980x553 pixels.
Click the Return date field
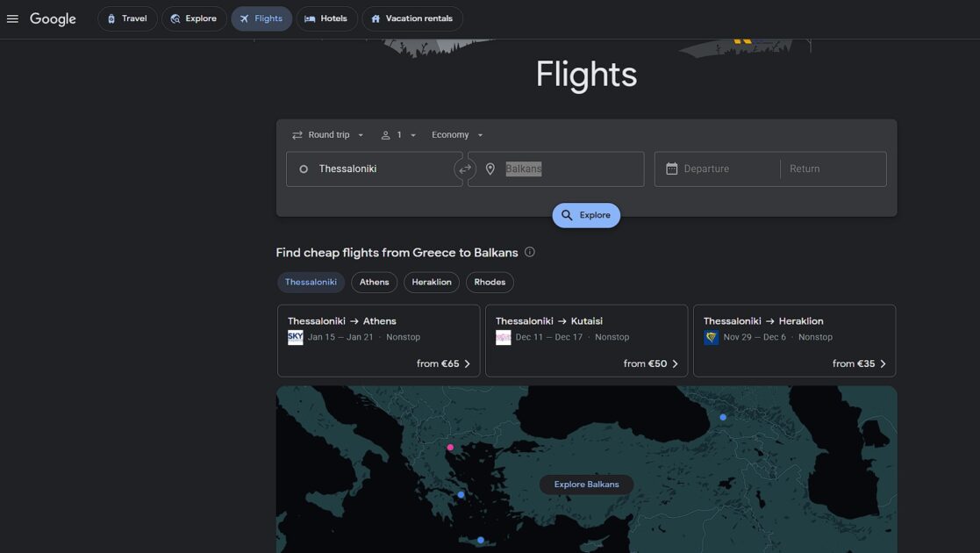point(833,169)
